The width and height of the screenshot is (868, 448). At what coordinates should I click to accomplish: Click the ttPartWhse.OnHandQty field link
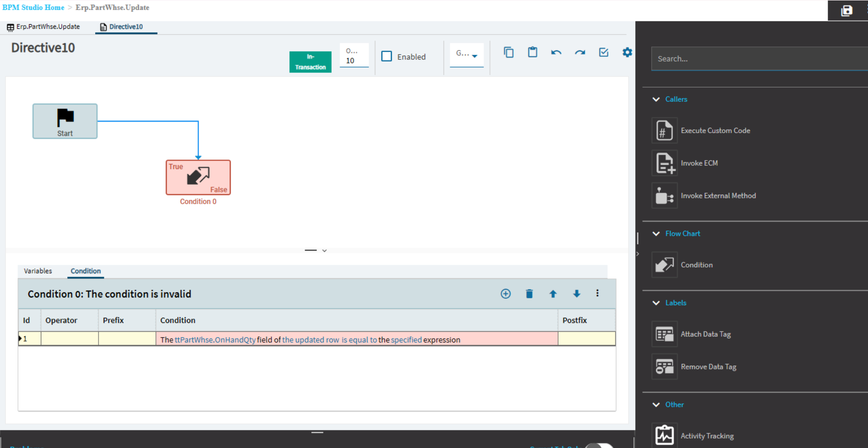coord(215,340)
